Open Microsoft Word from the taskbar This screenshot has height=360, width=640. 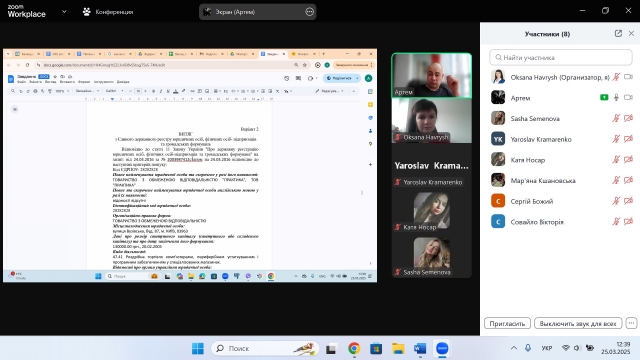(x=420, y=348)
